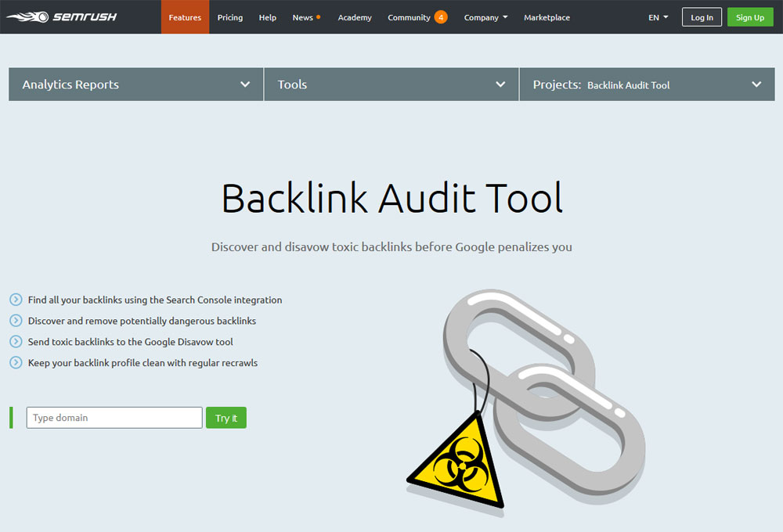Click 'Find all your backlinks using the Search Console integration'
783x532 pixels.
155,300
